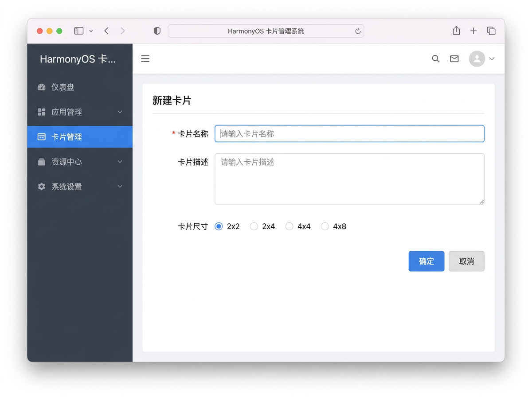
Task: Show the tab overview icon
Action: [x=491, y=31]
